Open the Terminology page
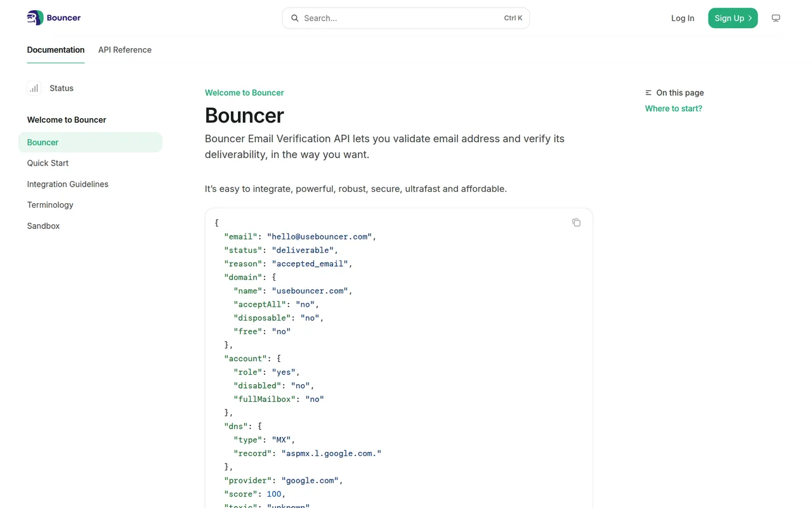This screenshot has height=508, width=812. point(50,205)
